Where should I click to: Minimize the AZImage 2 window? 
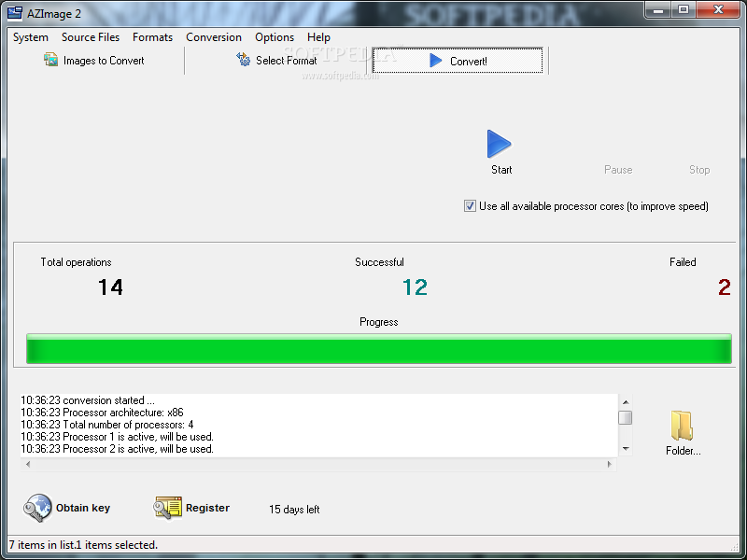click(658, 10)
